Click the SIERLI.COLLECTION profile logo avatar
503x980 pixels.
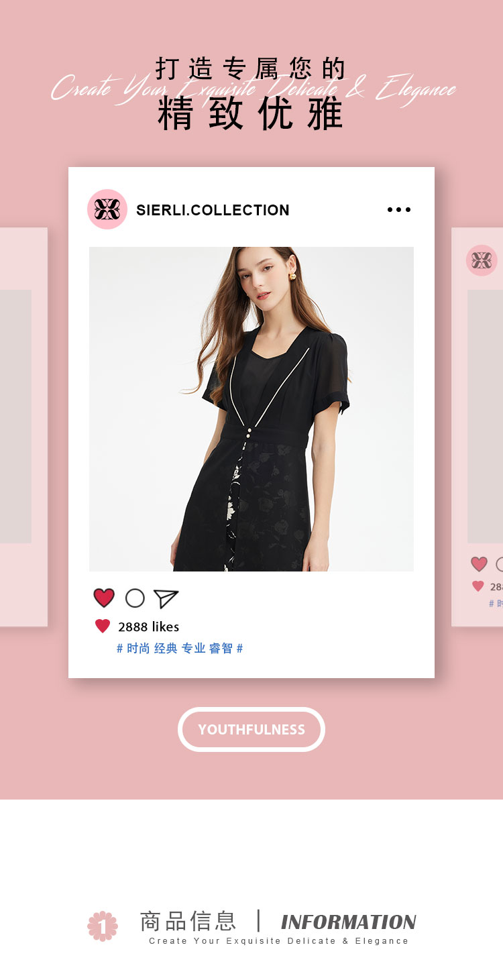107,209
